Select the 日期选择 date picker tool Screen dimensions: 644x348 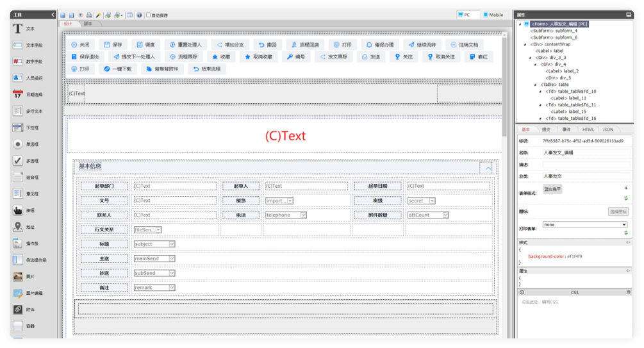[x=28, y=94]
